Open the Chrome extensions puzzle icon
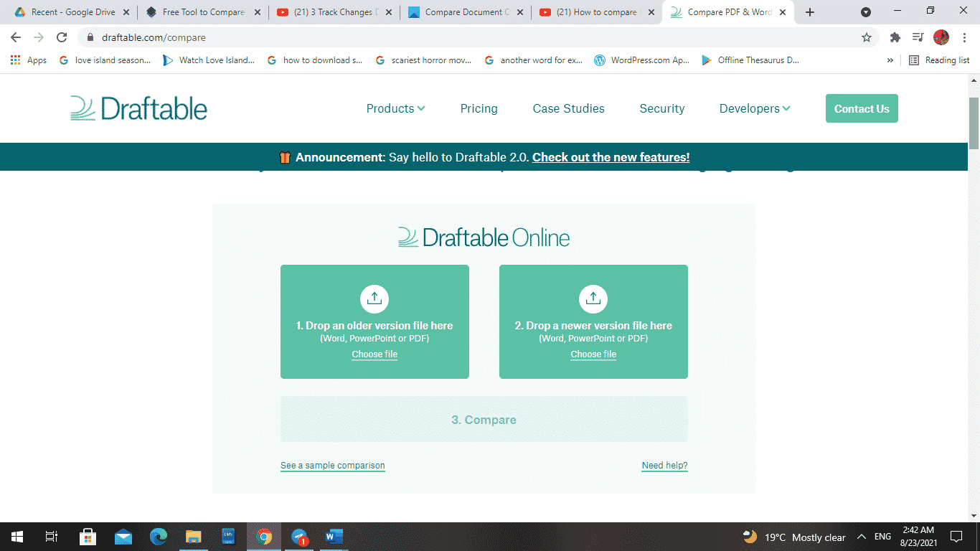This screenshot has width=980, height=551. tap(895, 36)
